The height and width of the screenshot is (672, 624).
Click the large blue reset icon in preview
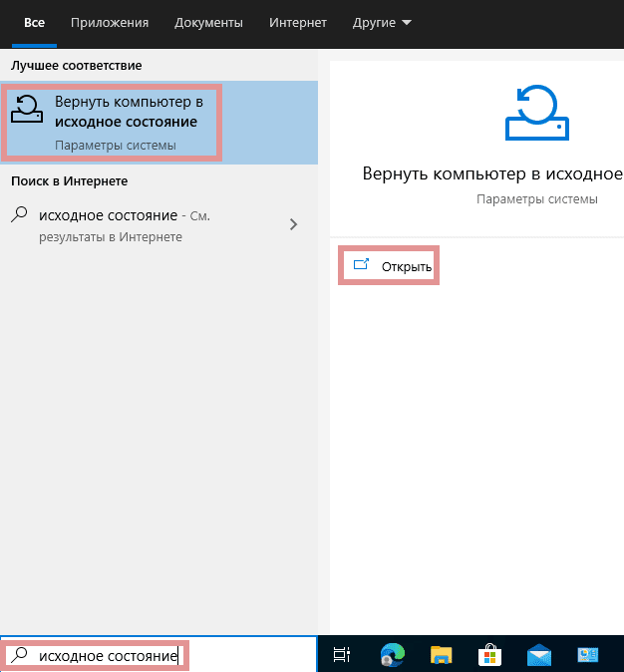coord(537,113)
